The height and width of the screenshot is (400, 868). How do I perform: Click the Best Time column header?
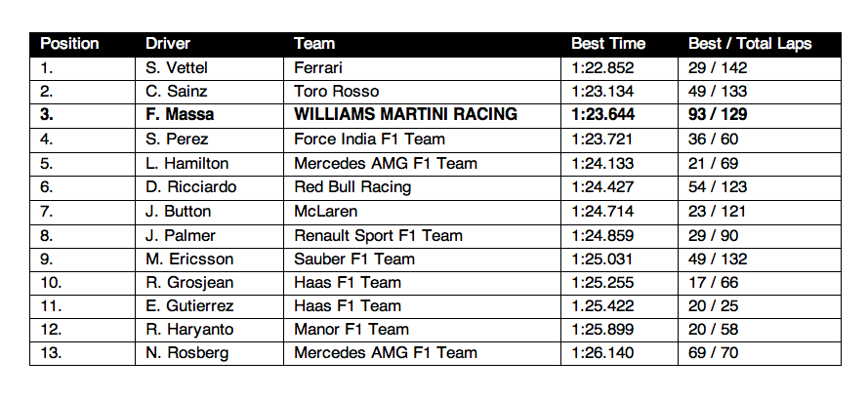pos(608,44)
